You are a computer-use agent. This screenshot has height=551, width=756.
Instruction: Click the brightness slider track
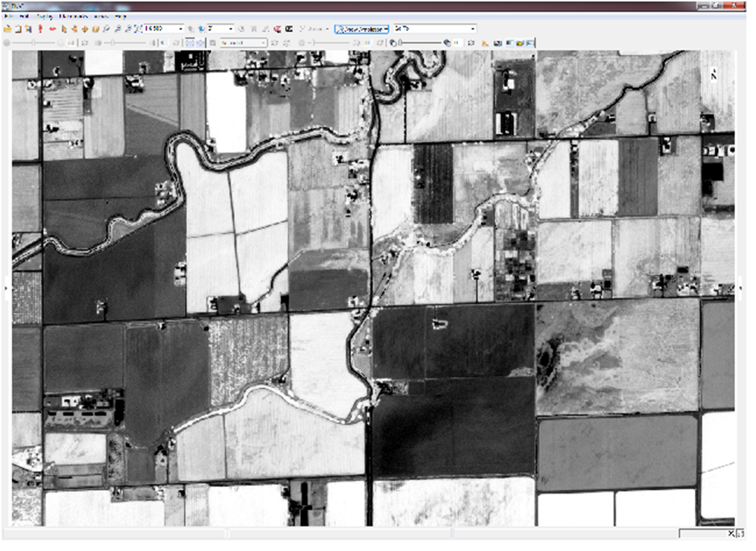tap(34, 43)
